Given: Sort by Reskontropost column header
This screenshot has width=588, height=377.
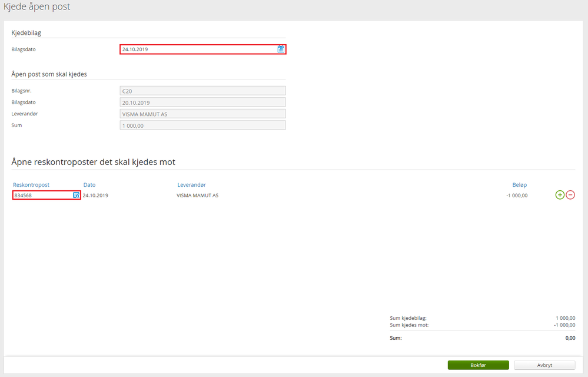Looking at the screenshot, I should pyautogui.click(x=31, y=184).
